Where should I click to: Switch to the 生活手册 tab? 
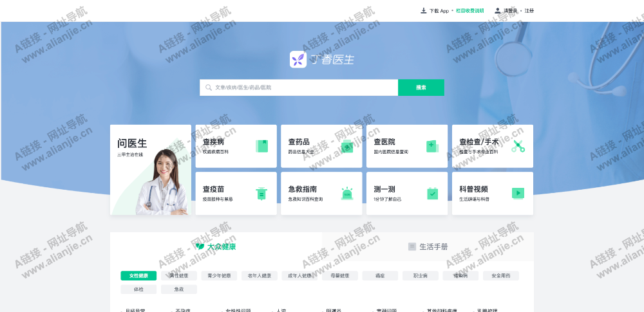(x=428, y=247)
